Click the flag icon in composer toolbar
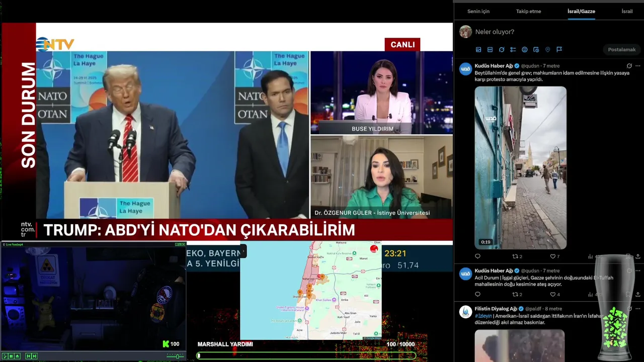Screen dimensions: 644x362 coord(559,50)
